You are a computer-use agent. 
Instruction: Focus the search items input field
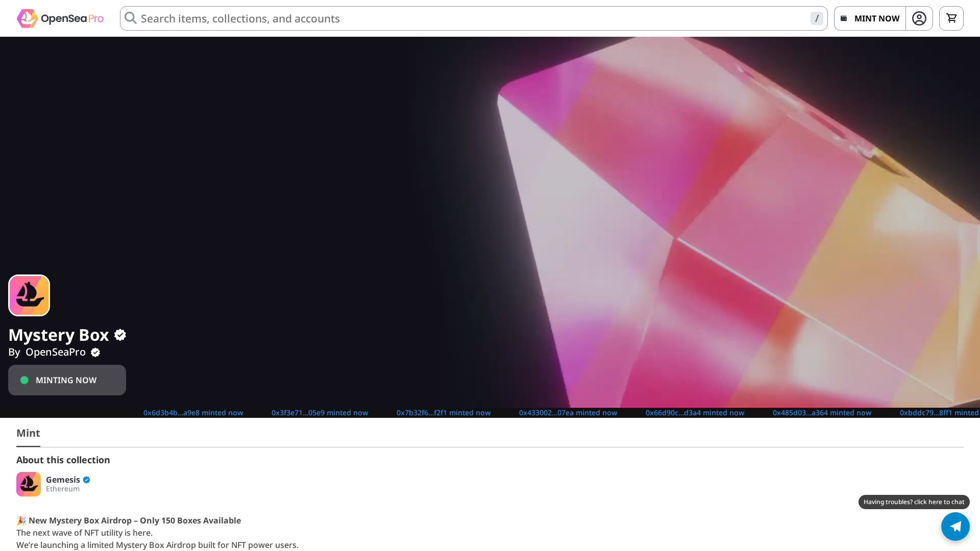coord(474,18)
